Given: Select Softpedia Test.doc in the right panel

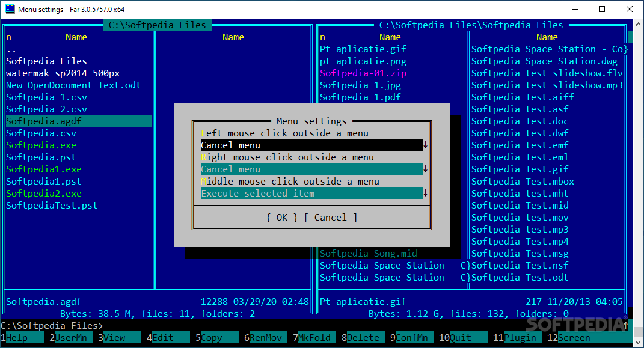Looking at the screenshot, I should 520,121.
